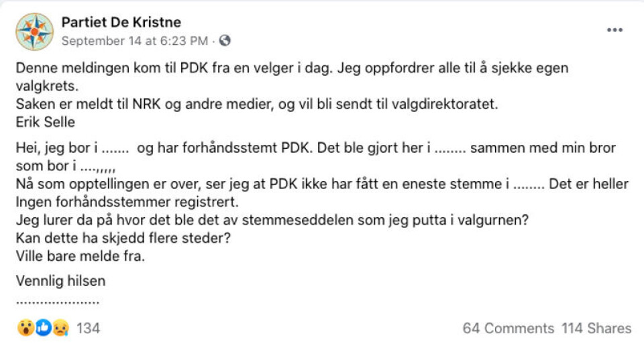This screenshot has height=346, width=644.
Task: Click the public globe privacy icon
Action: point(225,40)
